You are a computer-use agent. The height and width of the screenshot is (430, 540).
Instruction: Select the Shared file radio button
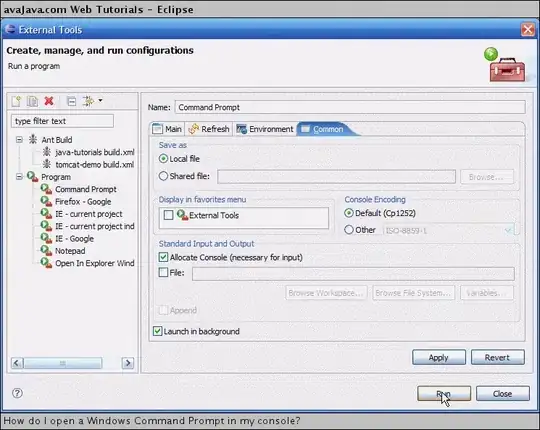pos(163,176)
